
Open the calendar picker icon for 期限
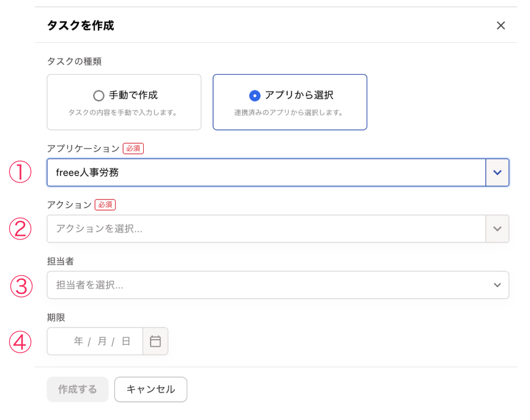pos(155,341)
